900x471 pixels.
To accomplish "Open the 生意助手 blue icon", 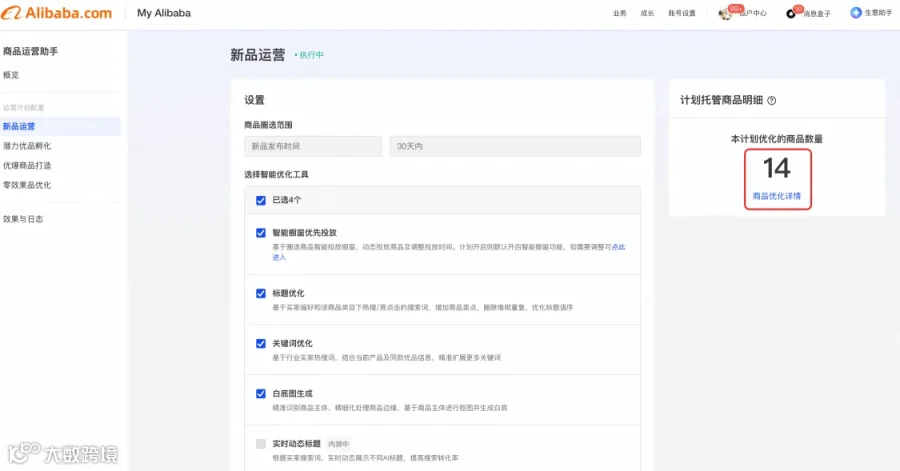I will (856, 13).
